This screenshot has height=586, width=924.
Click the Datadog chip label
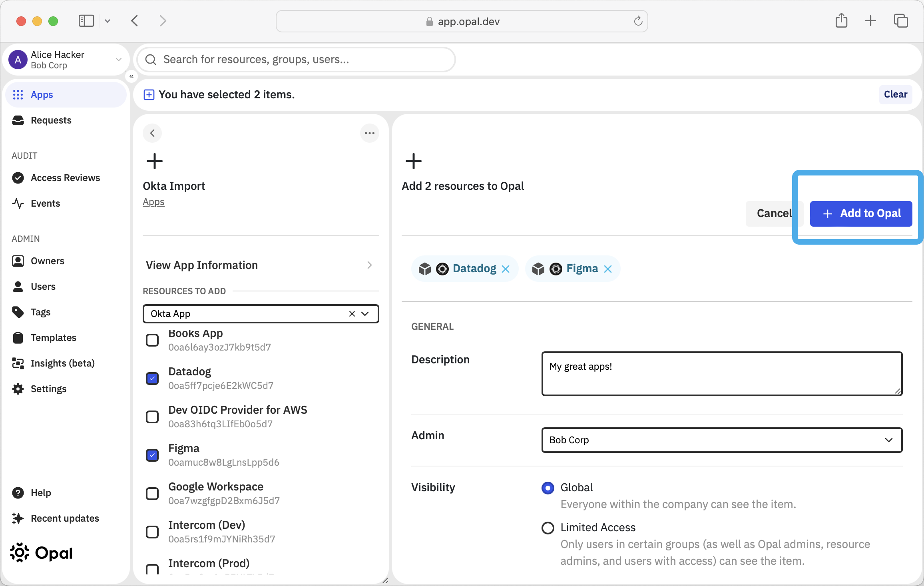pos(474,269)
